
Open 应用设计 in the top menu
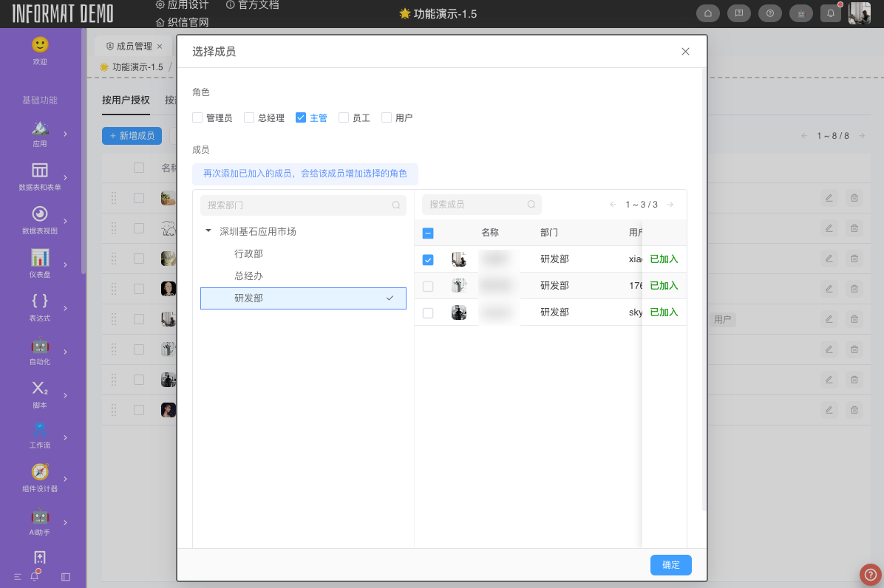(x=183, y=4)
